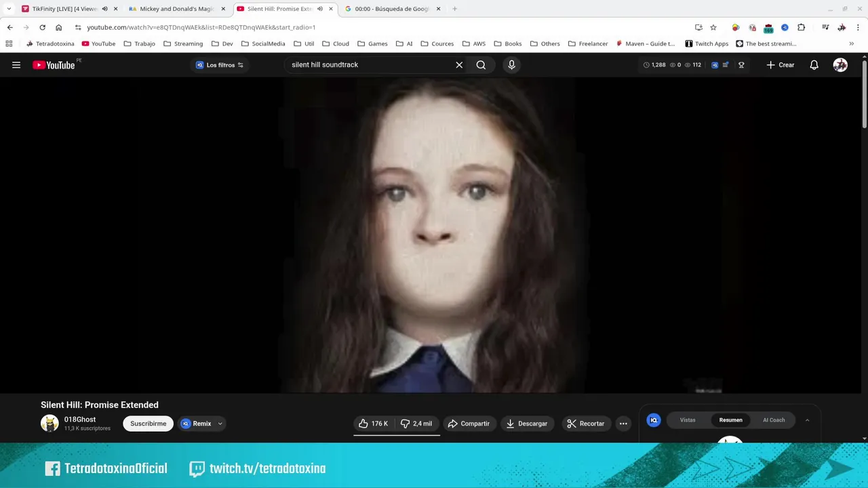Open the apps grid in bookmarks bar
The width and height of the screenshot is (868, 488).
point(9,43)
